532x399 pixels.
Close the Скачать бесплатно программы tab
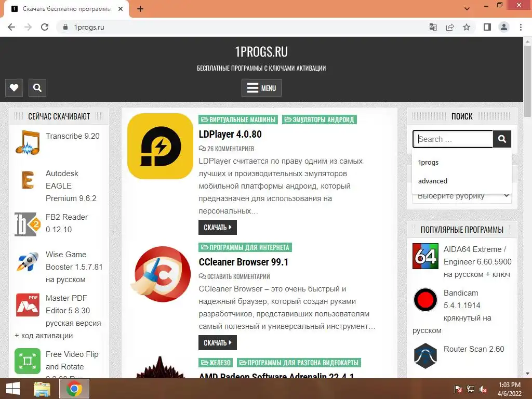click(x=121, y=9)
